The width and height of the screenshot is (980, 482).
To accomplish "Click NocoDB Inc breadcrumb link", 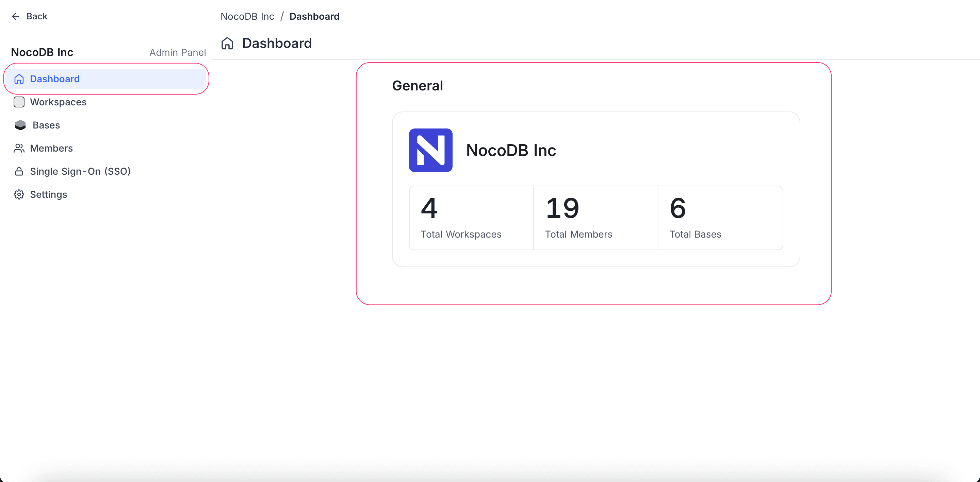I will pos(247,16).
